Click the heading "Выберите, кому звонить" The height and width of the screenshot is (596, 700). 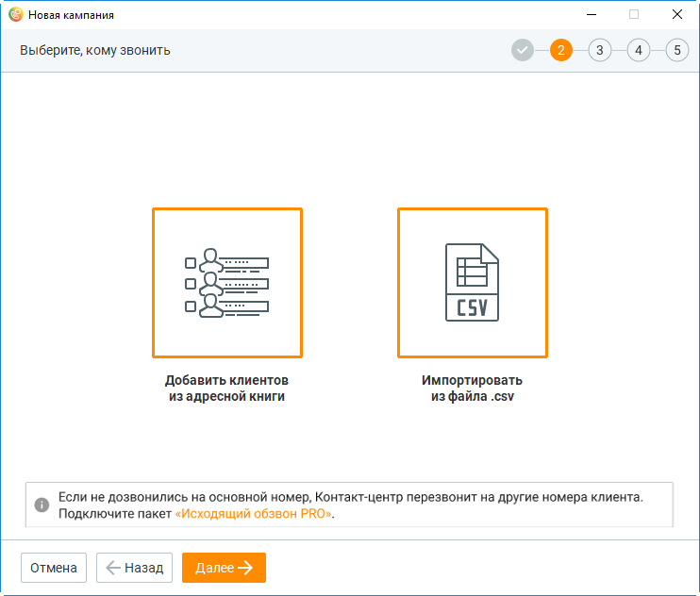95,50
